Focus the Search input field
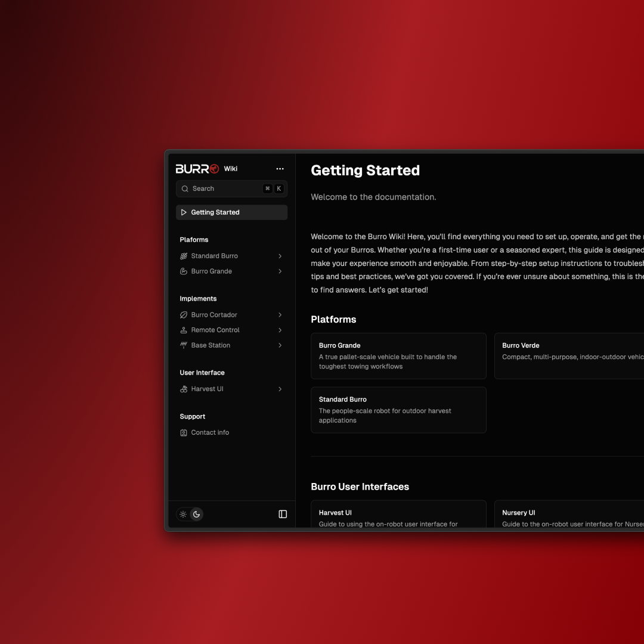Image resolution: width=644 pixels, height=644 pixels. point(231,188)
